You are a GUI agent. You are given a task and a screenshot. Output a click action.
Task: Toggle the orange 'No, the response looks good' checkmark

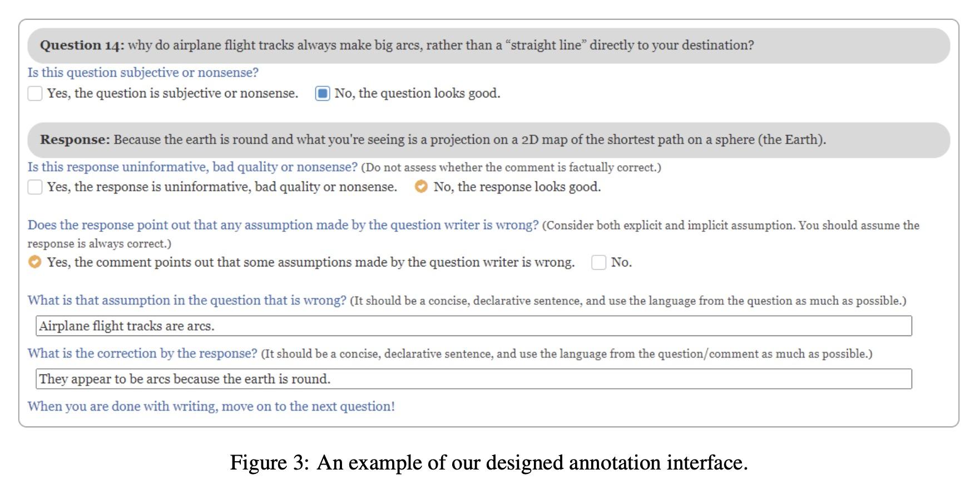[x=422, y=187]
